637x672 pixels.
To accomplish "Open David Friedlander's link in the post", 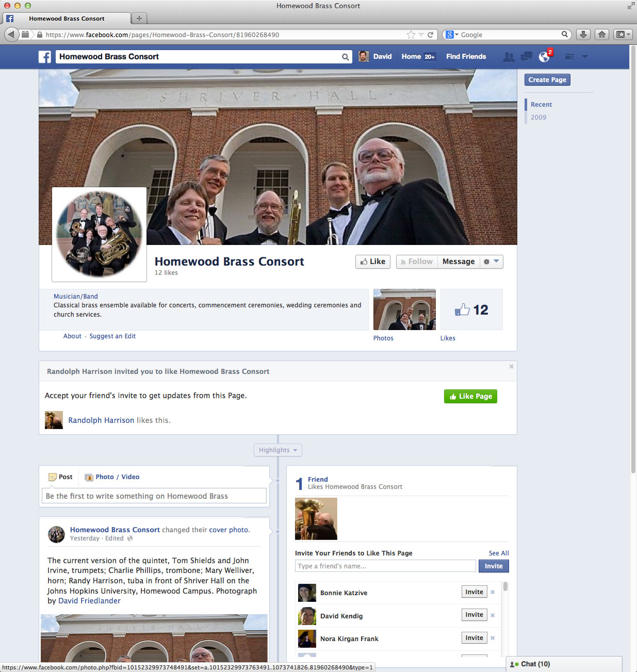I will pyautogui.click(x=89, y=601).
